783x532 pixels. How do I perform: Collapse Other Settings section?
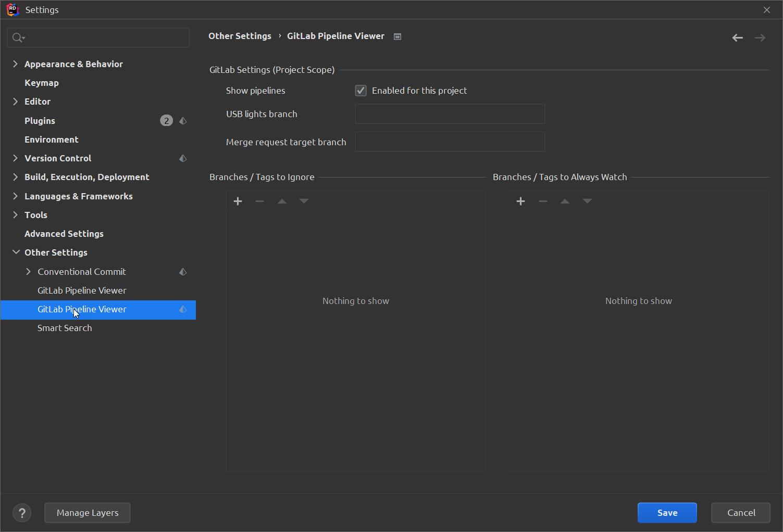pyautogui.click(x=16, y=252)
